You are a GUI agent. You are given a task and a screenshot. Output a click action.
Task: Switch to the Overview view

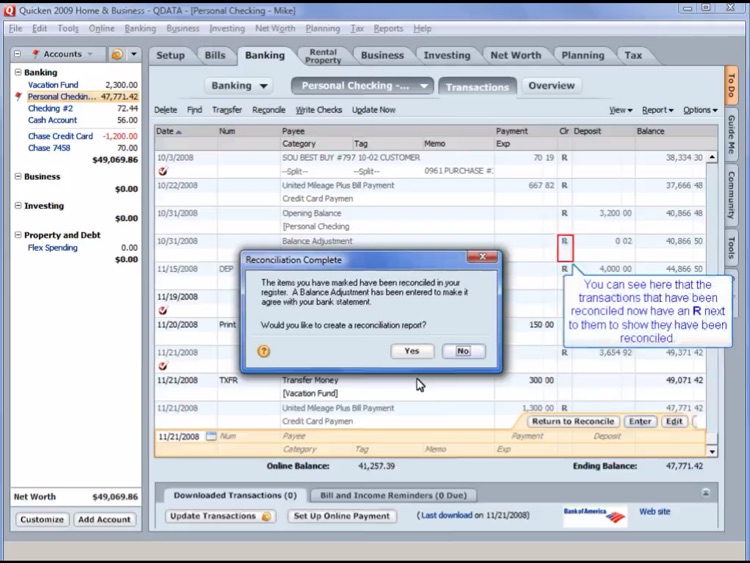[551, 86]
